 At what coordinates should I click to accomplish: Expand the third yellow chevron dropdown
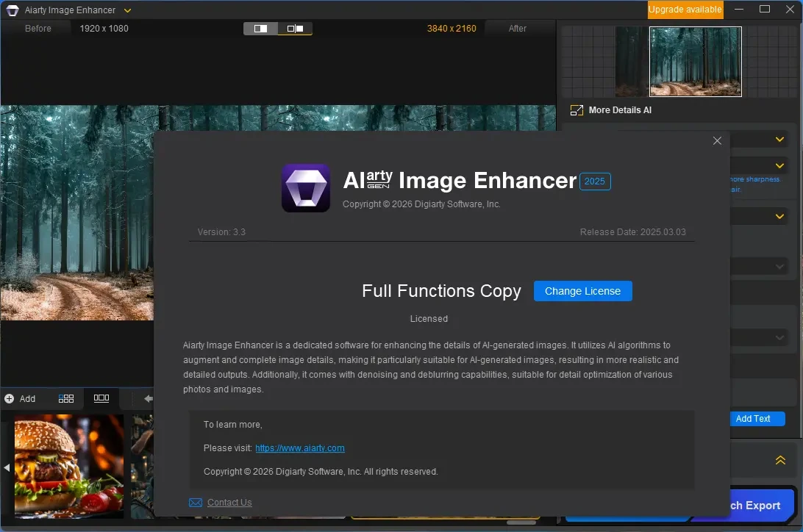[779, 216]
